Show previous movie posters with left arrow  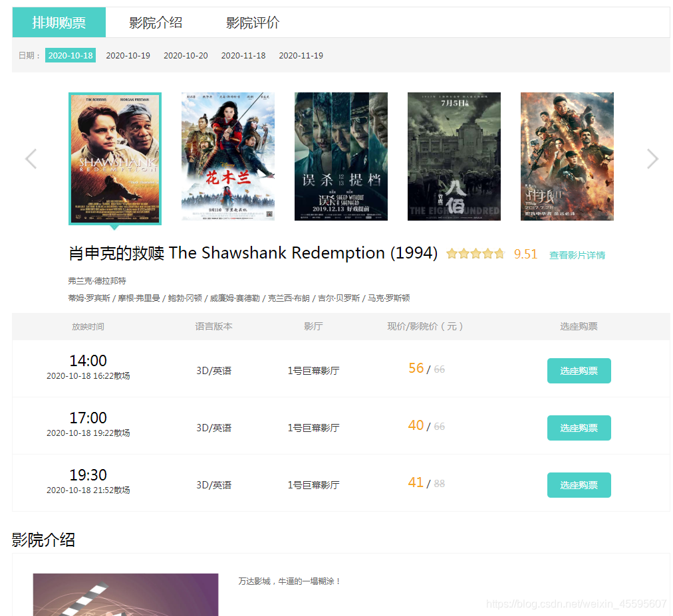tap(31, 159)
